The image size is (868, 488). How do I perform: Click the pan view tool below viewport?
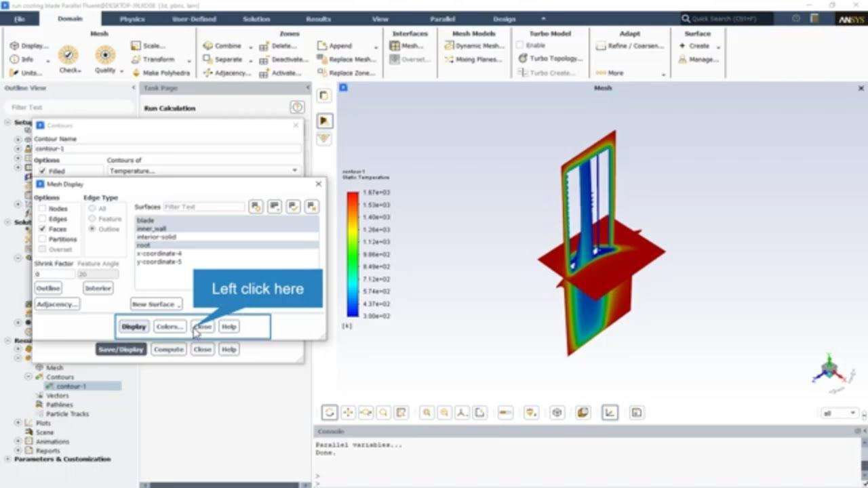(348, 412)
